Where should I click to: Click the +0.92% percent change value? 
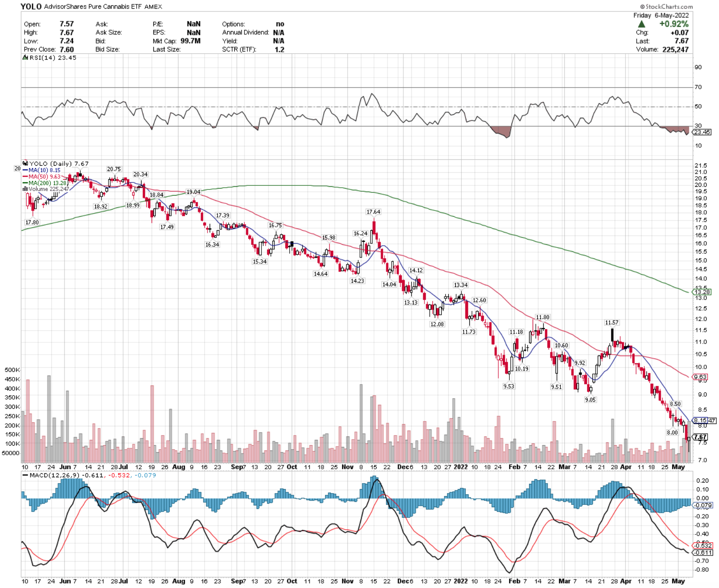[674, 24]
